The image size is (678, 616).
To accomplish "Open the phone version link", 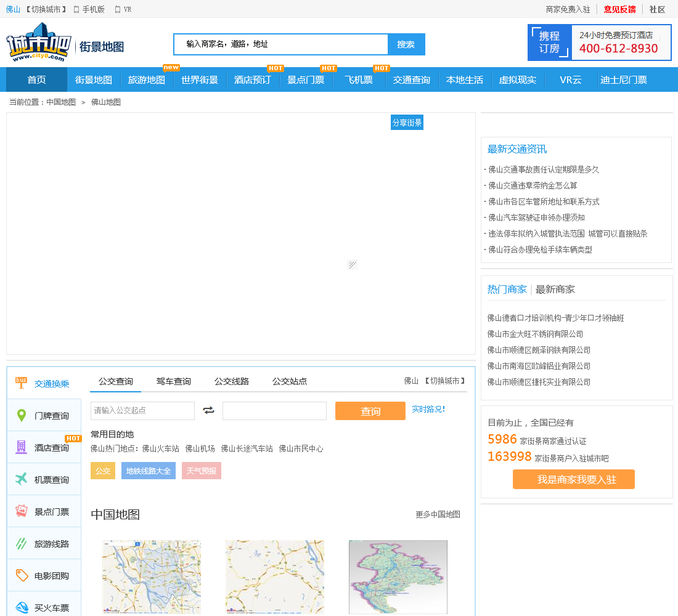I will (x=89, y=9).
